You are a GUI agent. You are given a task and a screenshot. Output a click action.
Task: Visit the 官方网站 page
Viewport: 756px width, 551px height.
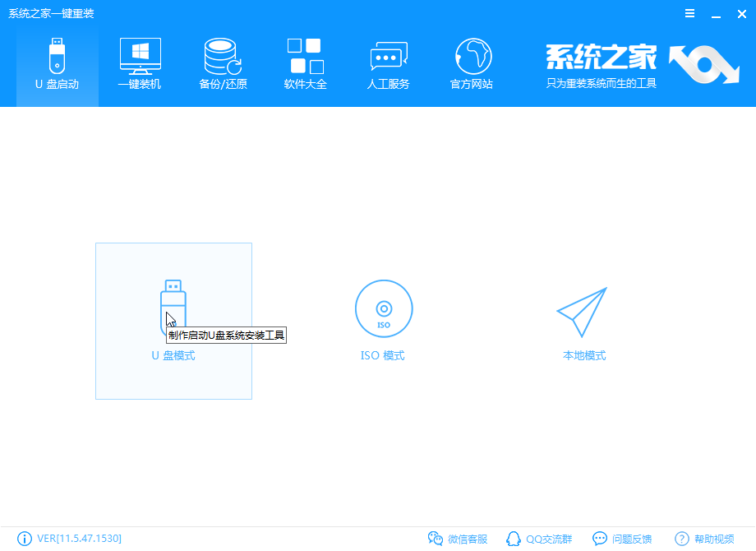pyautogui.click(x=470, y=62)
